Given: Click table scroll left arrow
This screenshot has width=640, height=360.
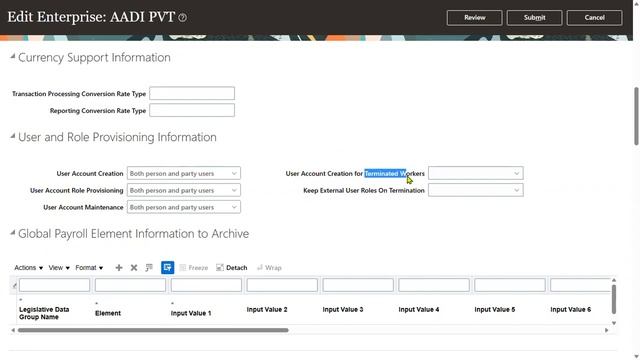Looking at the screenshot, I should pos(13,330).
